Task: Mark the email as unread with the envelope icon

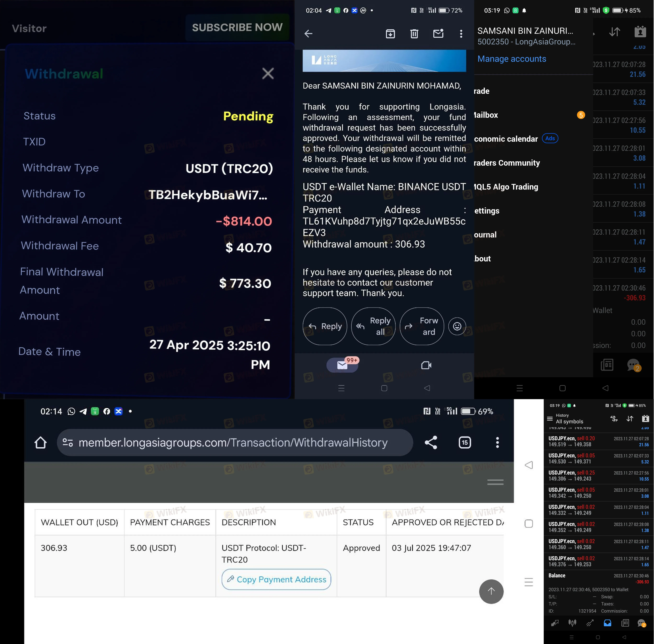Action: coord(438,34)
